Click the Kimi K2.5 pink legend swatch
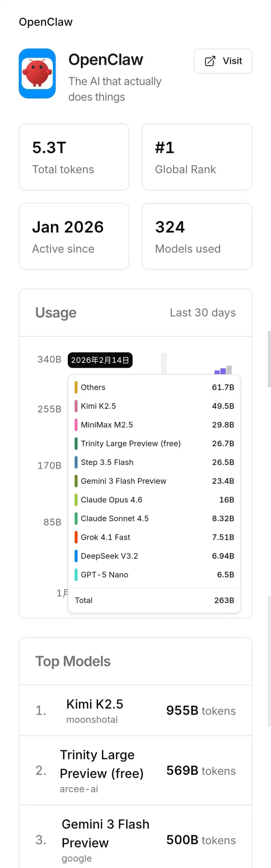This screenshot has height=868, width=271. 76,406
